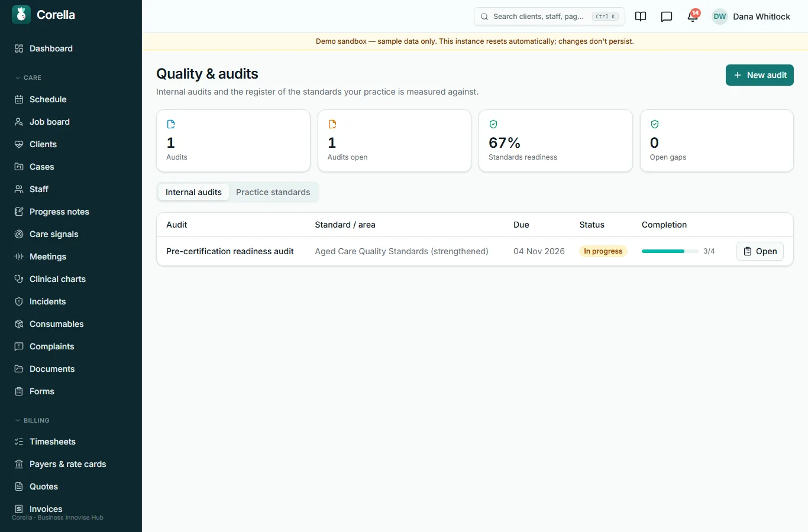Click the Audits open card
Image resolution: width=808 pixels, height=532 pixels.
click(x=395, y=141)
